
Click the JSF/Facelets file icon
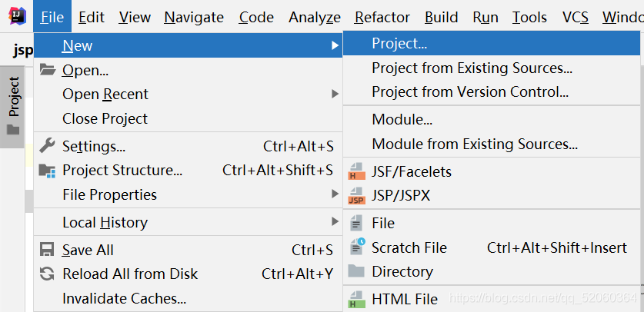(356, 171)
